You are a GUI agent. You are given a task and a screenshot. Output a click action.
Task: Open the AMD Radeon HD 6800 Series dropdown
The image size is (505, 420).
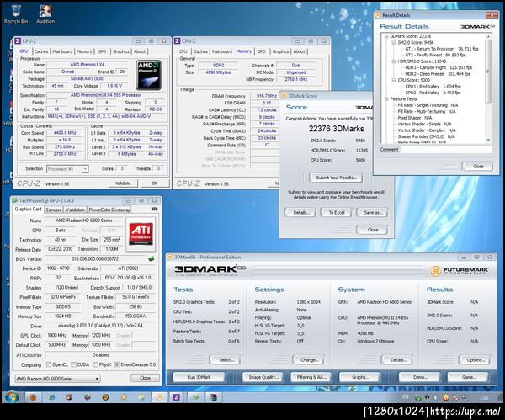57,379
